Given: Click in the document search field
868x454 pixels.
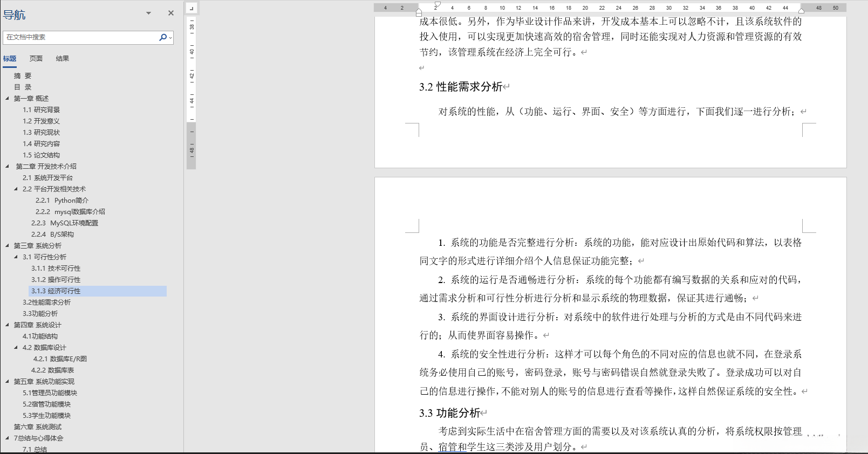Looking at the screenshot, I should coord(81,37).
